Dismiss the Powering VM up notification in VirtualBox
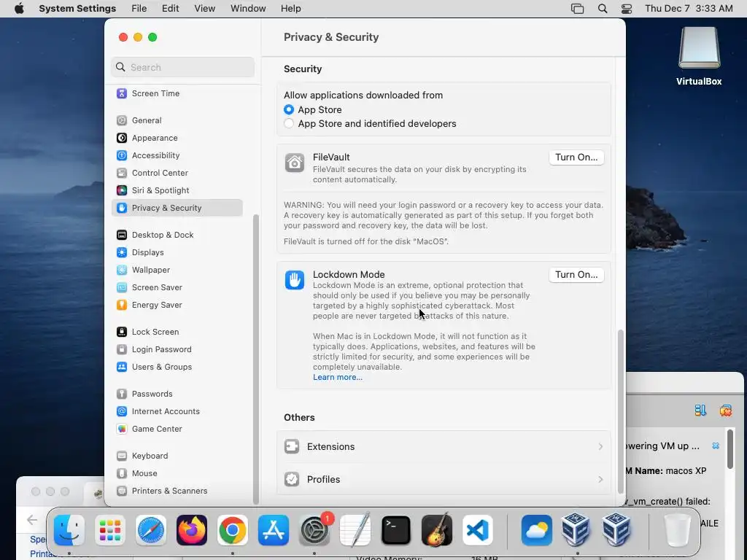 [x=716, y=446]
